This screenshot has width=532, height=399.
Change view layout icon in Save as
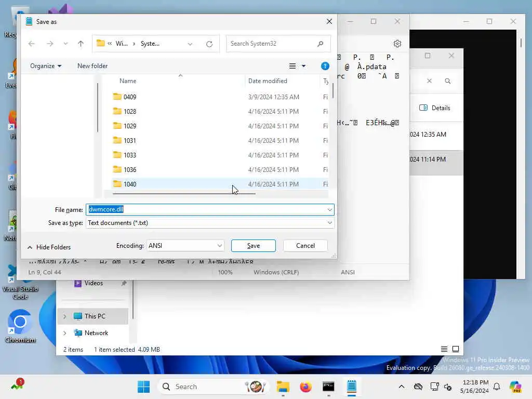pos(292,66)
